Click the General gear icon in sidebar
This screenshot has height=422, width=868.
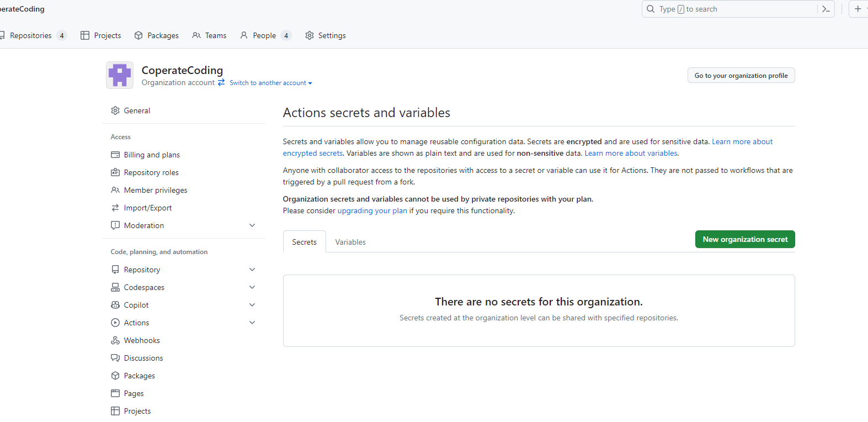coord(115,110)
